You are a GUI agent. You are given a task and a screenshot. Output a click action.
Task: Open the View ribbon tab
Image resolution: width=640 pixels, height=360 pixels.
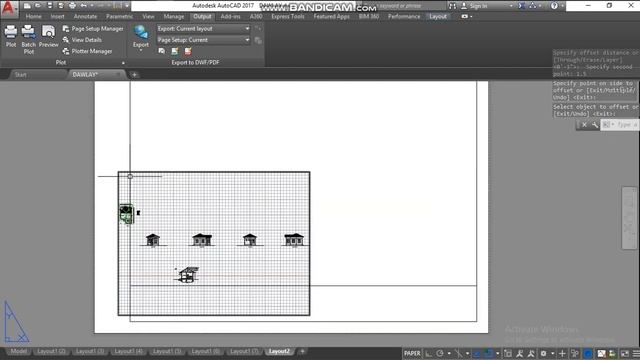click(149, 17)
